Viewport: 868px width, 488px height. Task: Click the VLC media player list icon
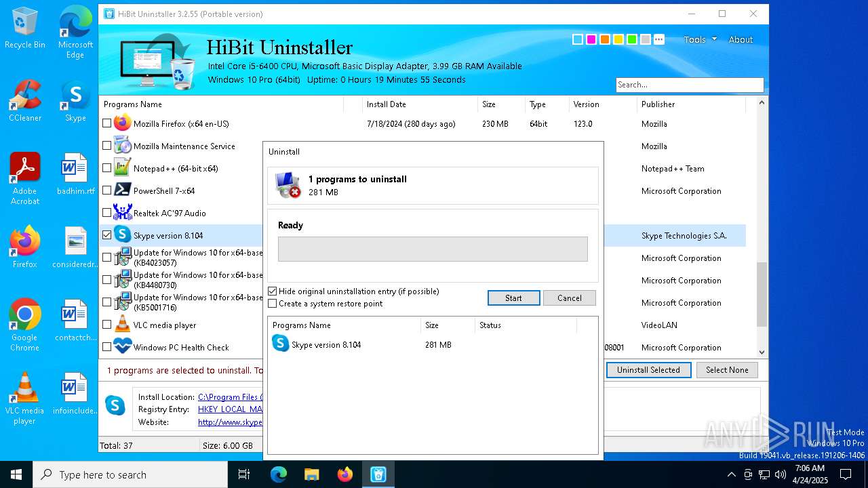[x=122, y=325]
